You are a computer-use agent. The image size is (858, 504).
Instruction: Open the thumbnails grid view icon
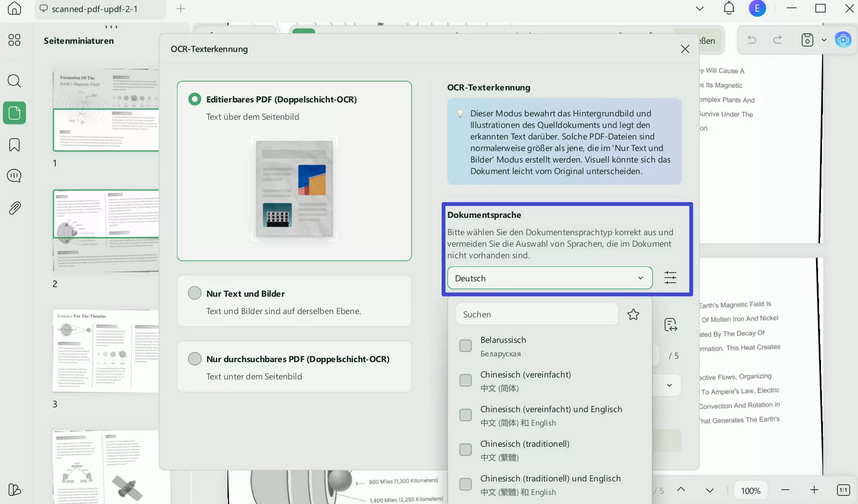coord(14,40)
